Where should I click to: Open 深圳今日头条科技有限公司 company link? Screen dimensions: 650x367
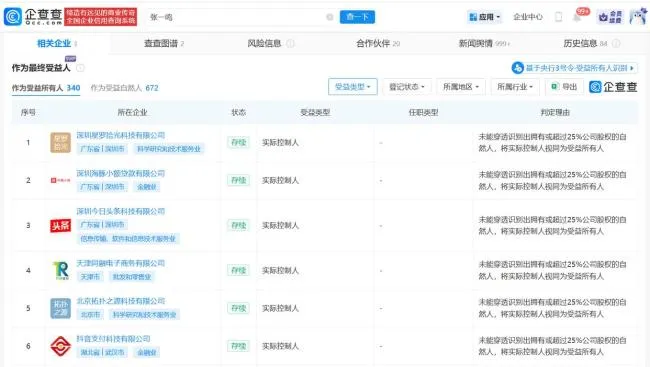point(121,211)
